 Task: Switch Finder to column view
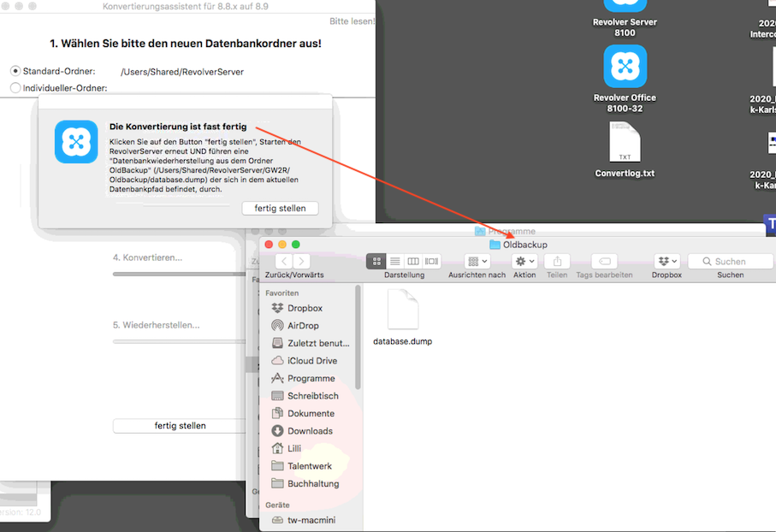(413, 261)
